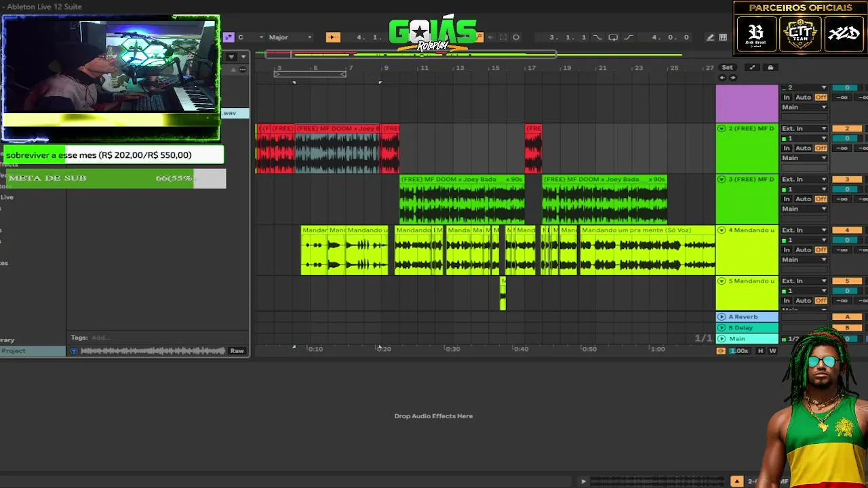This screenshot has height=488, width=868.
Task: Open the Major scale chooser
Action: click(x=290, y=37)
